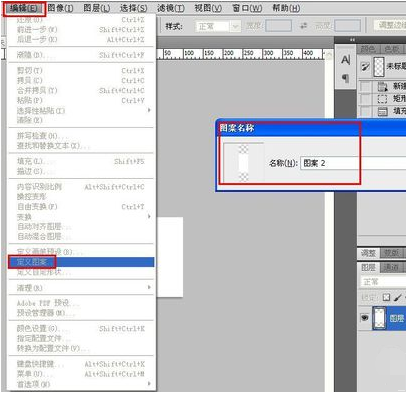Choose 前进一步(W) menu entry
406x394 pixels.
pos(81,30)
